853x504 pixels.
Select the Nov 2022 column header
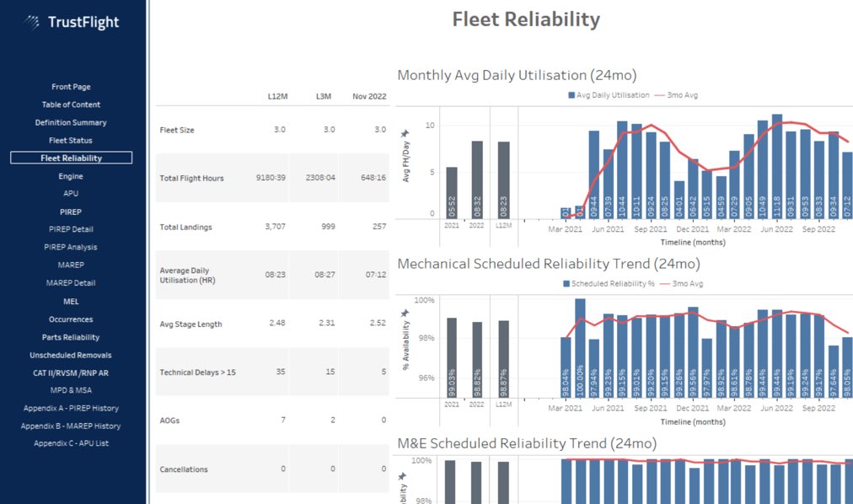[x=369, y=96]
